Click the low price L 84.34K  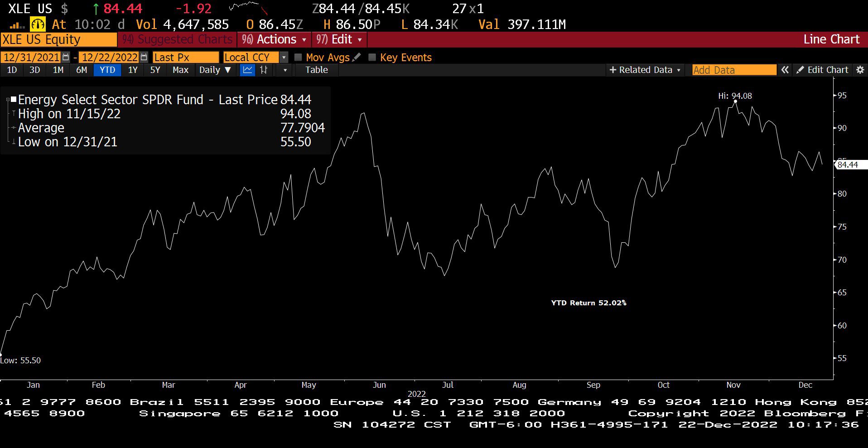click(x=429, y=24)
